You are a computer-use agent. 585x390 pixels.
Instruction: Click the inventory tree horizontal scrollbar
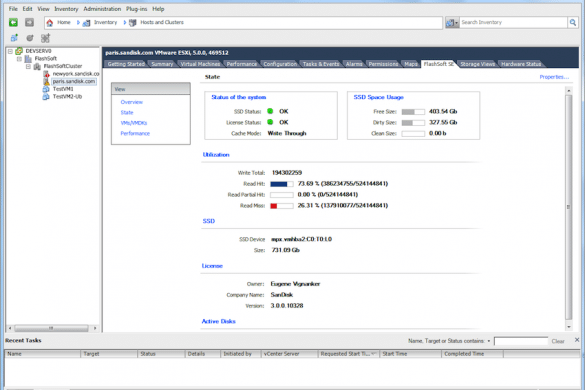tap(51, 328)
